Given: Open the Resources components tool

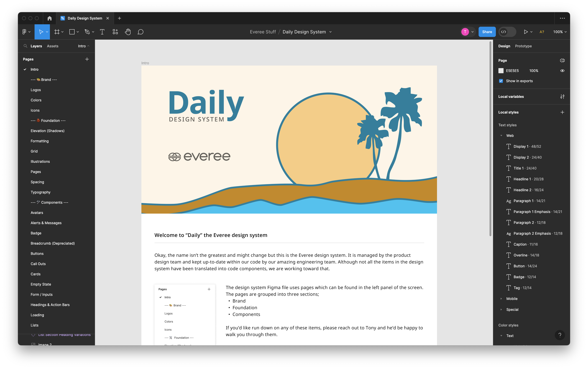Looking at the screenshot, I should click(115, 32).
